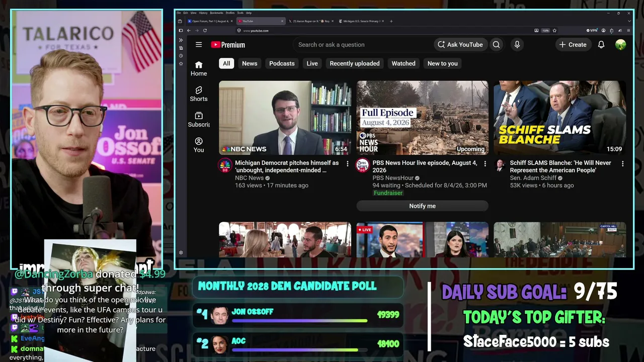Select the News filter chip

point(250,63)
